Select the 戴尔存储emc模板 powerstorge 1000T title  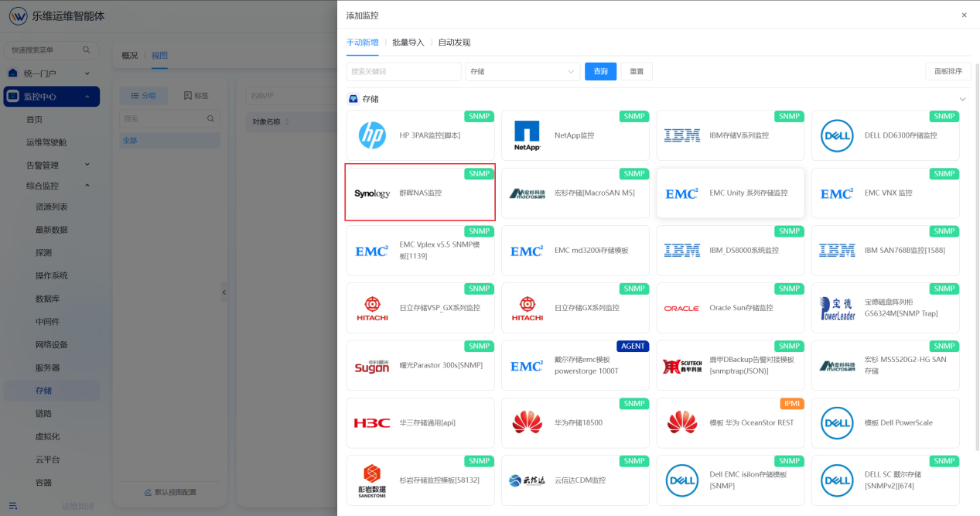click(587, 366)
